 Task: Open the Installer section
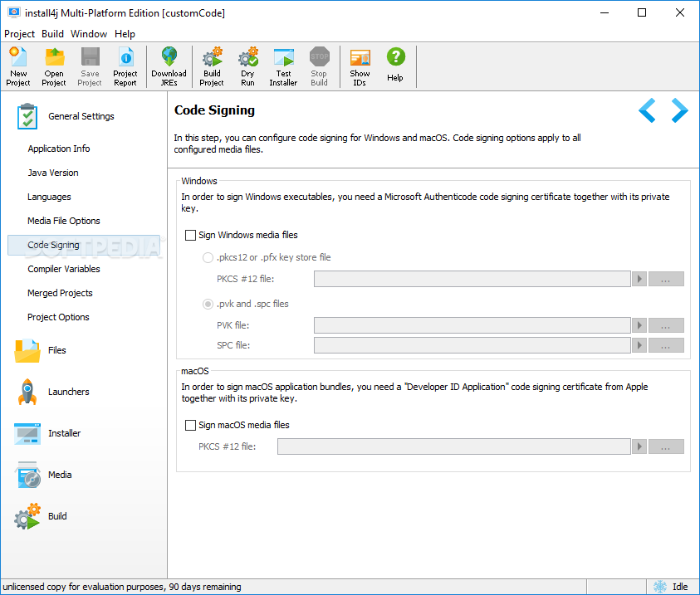(x=47, y=433)
